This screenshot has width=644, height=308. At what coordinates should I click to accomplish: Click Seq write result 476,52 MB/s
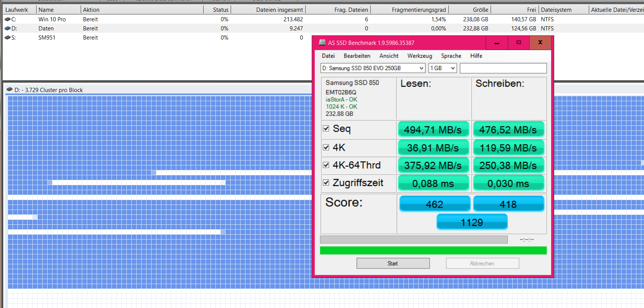coord(508,130)
